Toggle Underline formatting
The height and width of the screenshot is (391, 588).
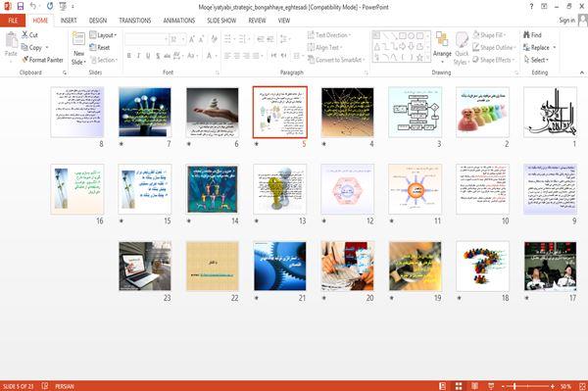[148, 56]
